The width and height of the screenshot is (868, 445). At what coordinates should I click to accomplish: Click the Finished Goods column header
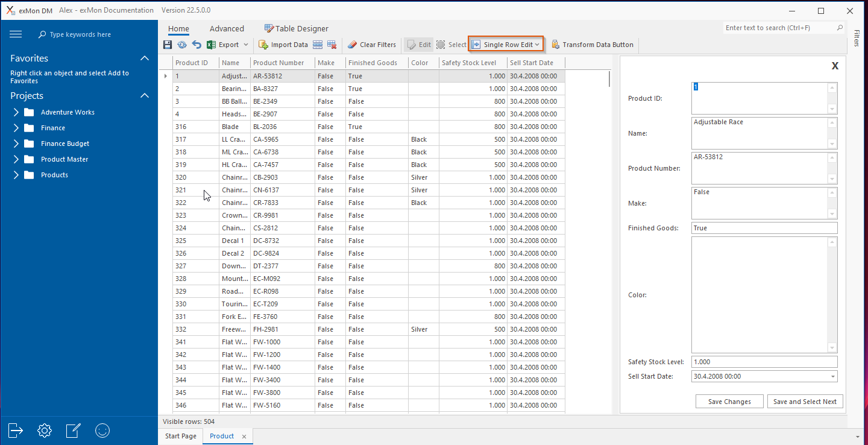click(x=377, y=63)
